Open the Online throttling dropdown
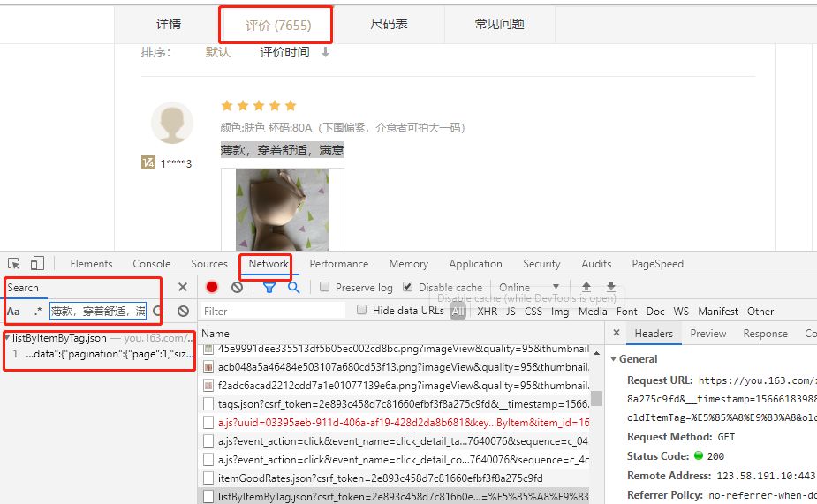 pyautogui.click(x=529, y=288)
